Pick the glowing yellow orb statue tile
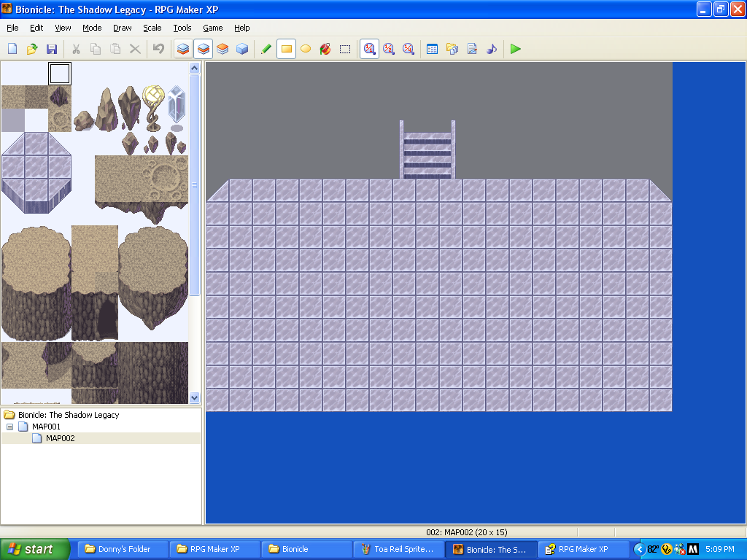 pyautogui.click(x=153, y=108)
